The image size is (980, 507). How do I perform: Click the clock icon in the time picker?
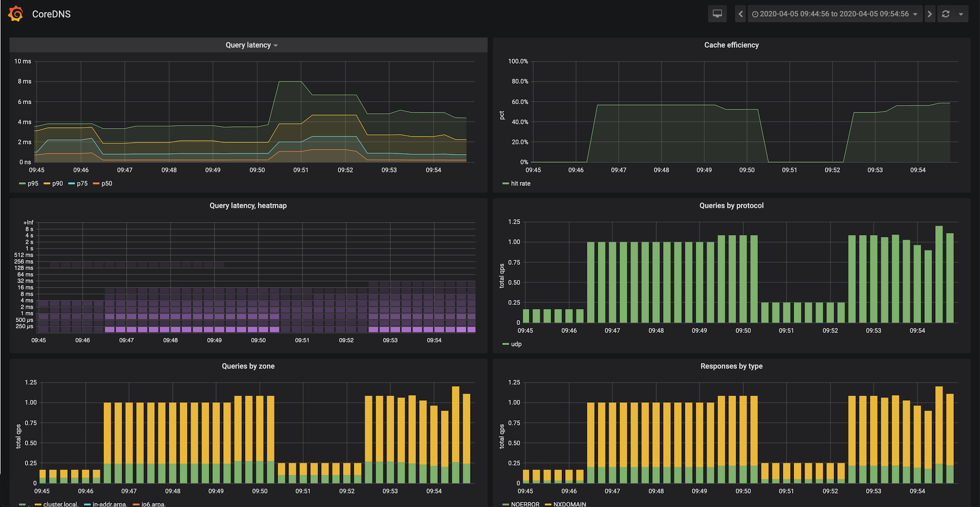tap(755, 14)
